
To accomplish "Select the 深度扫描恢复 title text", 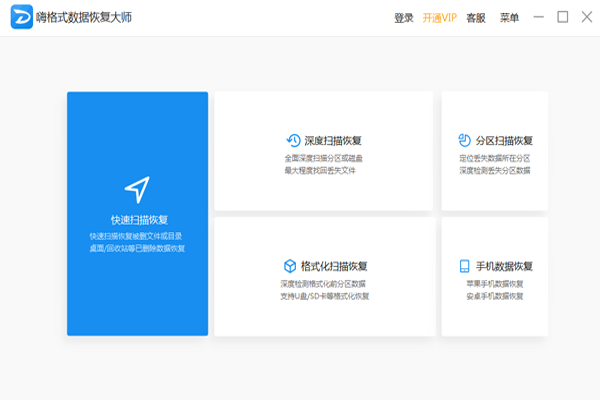I will coord(332,141).
